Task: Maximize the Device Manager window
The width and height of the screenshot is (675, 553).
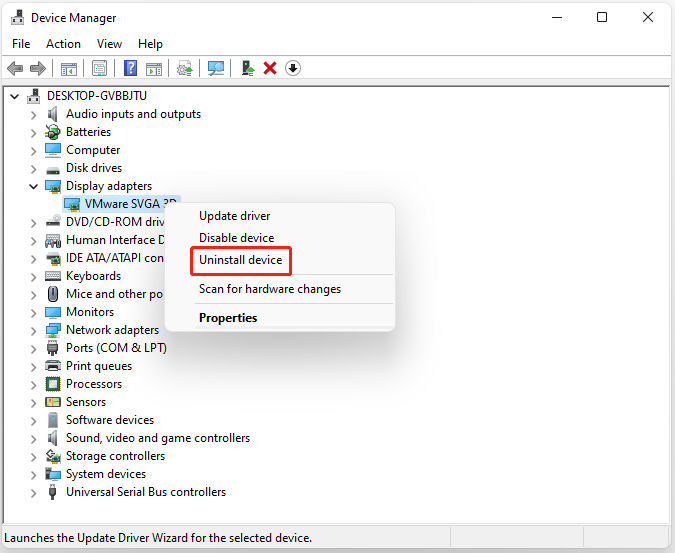Action: [602, 18]
